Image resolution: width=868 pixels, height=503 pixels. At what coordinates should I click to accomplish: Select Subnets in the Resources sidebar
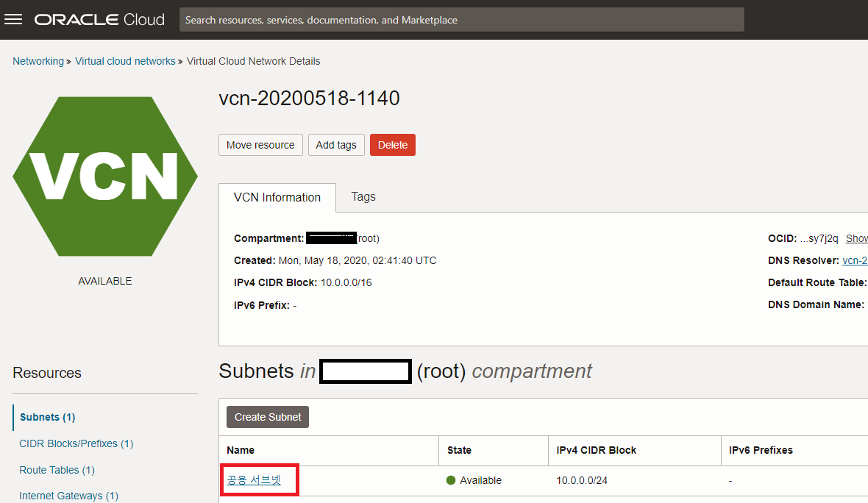[46, 417]
